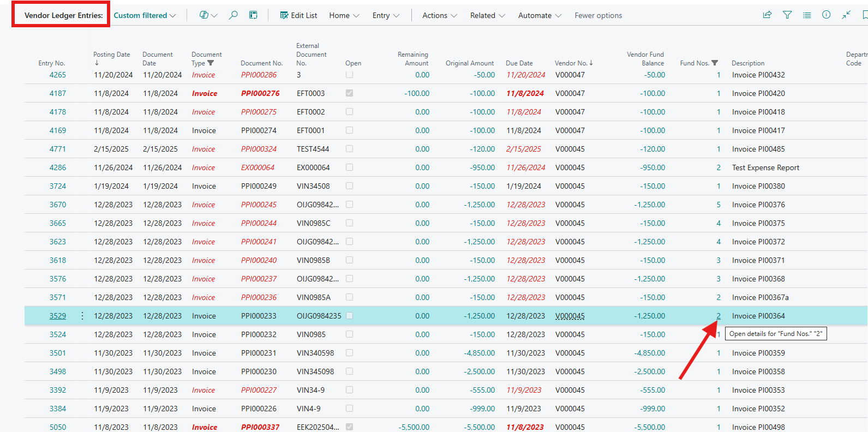This screenshot has height=432, width=868.
Task: Select document number PPI000276
Action: click(x=260, y=93)
